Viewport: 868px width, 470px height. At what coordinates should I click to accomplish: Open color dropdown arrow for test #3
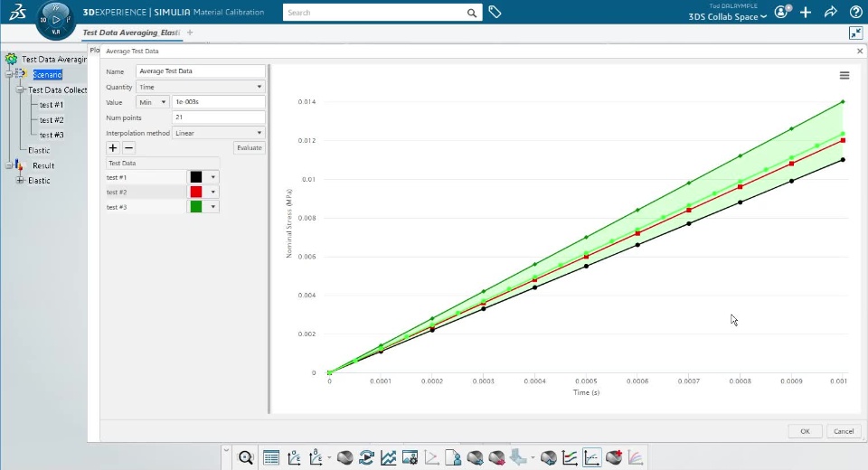[x=212, y=207]
